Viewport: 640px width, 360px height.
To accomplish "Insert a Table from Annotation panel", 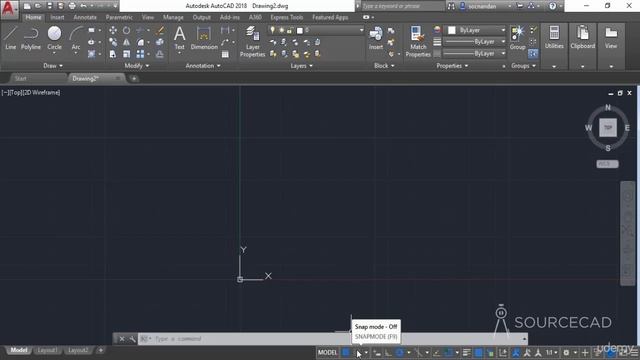I will 225,54.
